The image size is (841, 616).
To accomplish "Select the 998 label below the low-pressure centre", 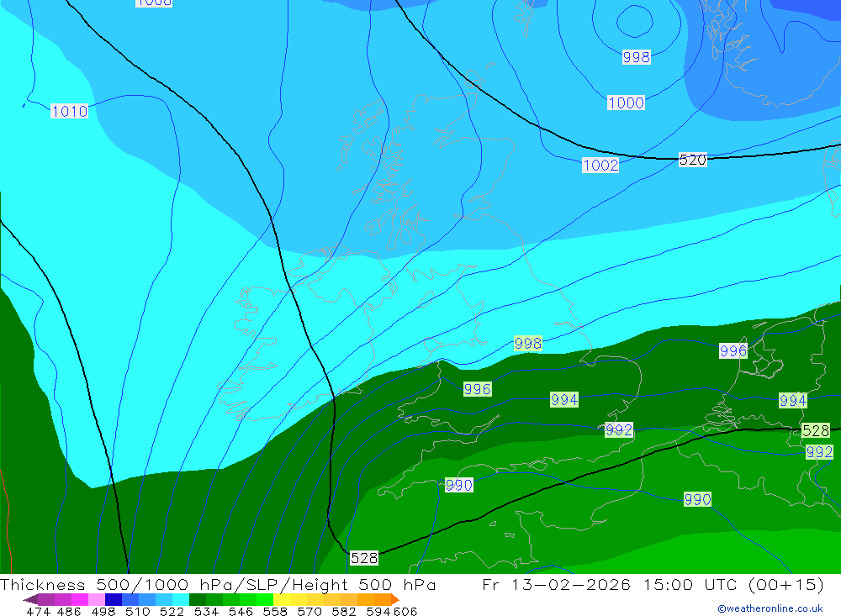I will click(x=636, y=56).
